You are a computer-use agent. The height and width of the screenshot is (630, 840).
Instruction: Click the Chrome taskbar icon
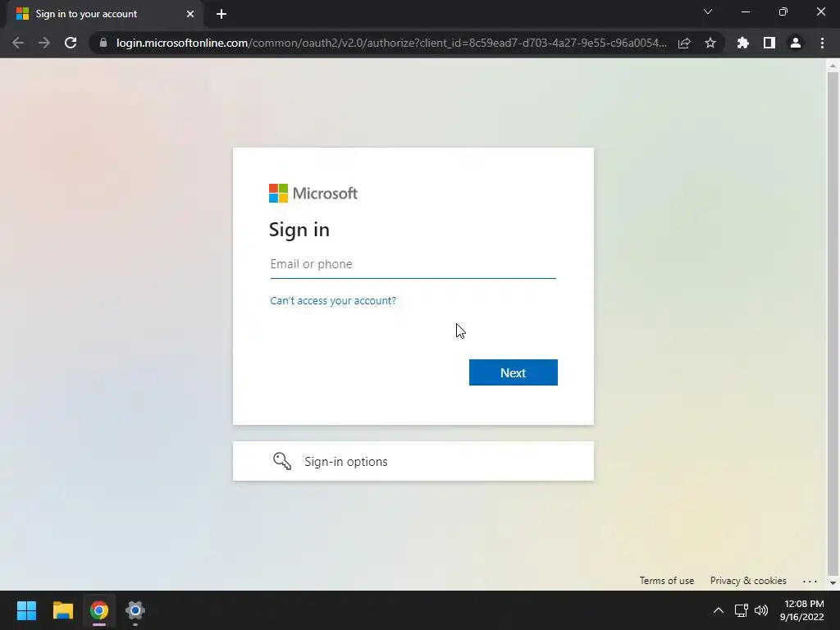tap(99, 610)
